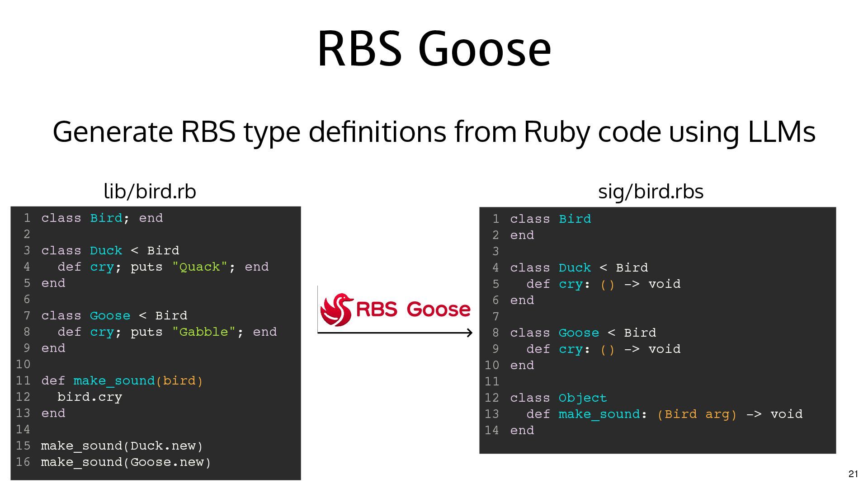Click the "Quack" string in Duck class
The height and width of the screenshot is (488, 868).
(199, 267)
